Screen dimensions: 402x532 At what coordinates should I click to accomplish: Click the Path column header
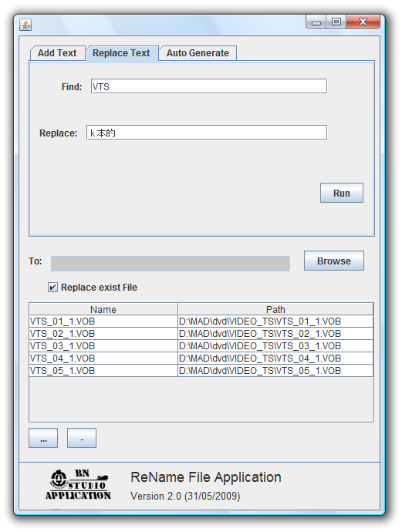[x=275, y=309]
